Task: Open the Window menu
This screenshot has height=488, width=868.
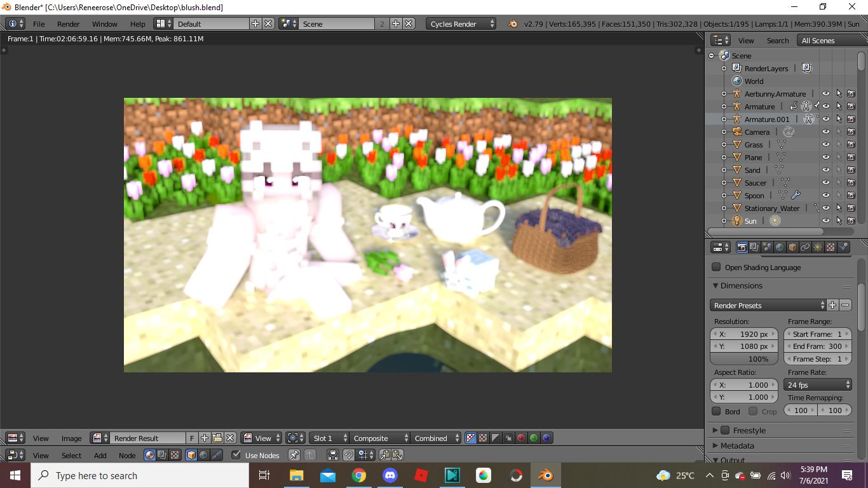Action: (x=104, y=24)
